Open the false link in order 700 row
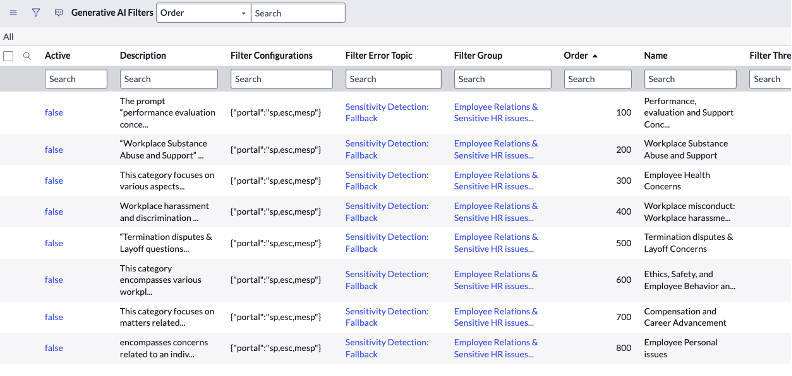This screenshot has width=792, height=376. click(x=54, y=317)
